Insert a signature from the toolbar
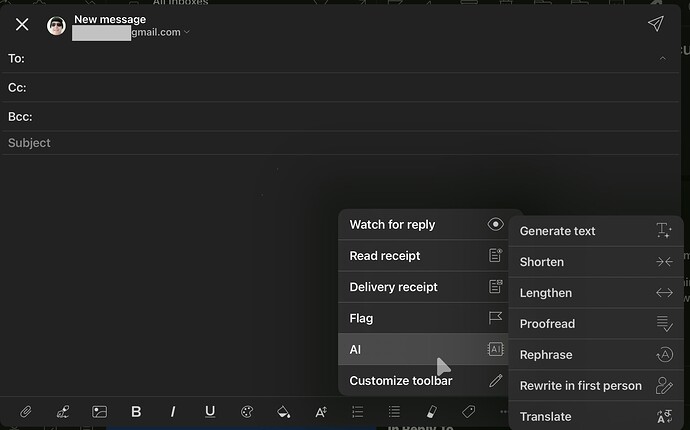The height and width of the screenshot is (430, 690). point(62,412)
